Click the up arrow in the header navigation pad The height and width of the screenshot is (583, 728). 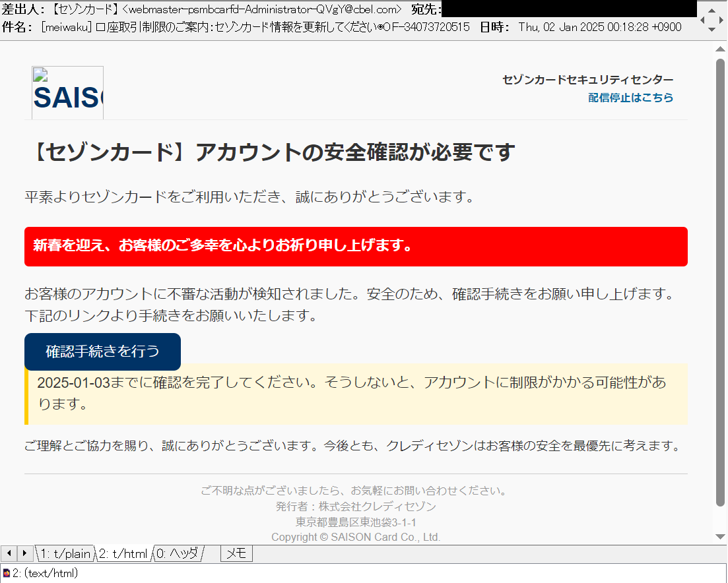711,10
